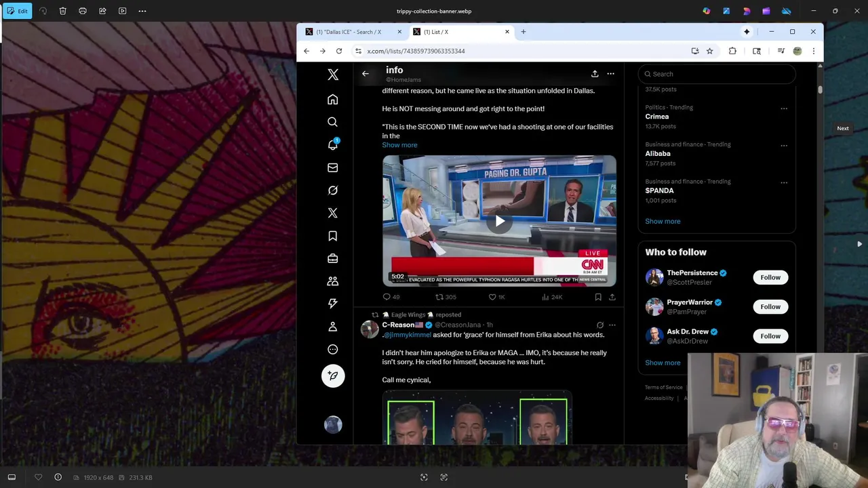Open more options on C-Reason post
This screenshot has width=868, height=488.
point(612,325)
